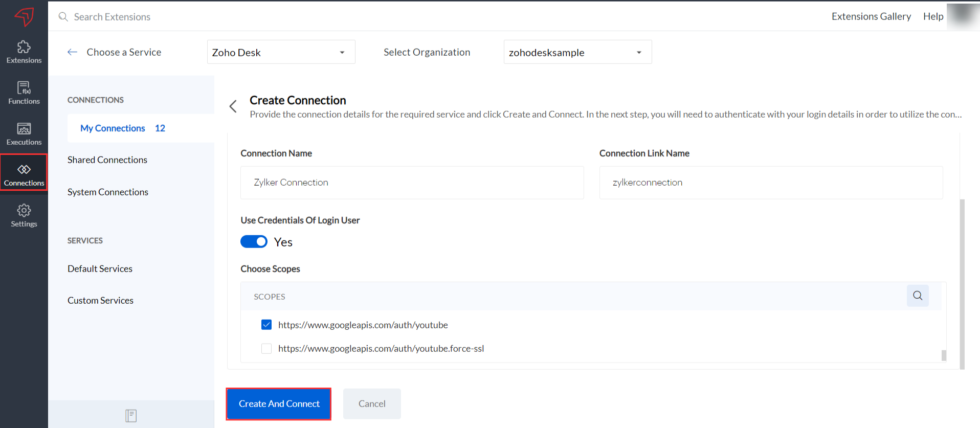Select Shared Connections in the sidebar

point(107,160)
